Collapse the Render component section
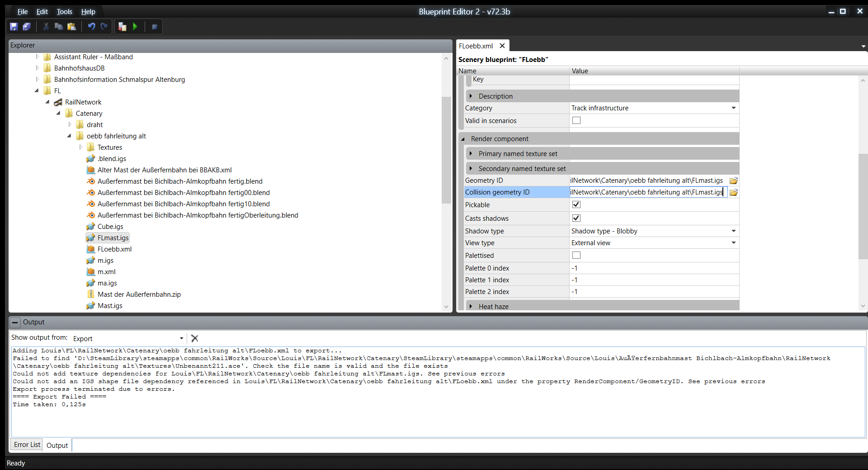This screenshot has width=868, height=470. pos(463,139)
